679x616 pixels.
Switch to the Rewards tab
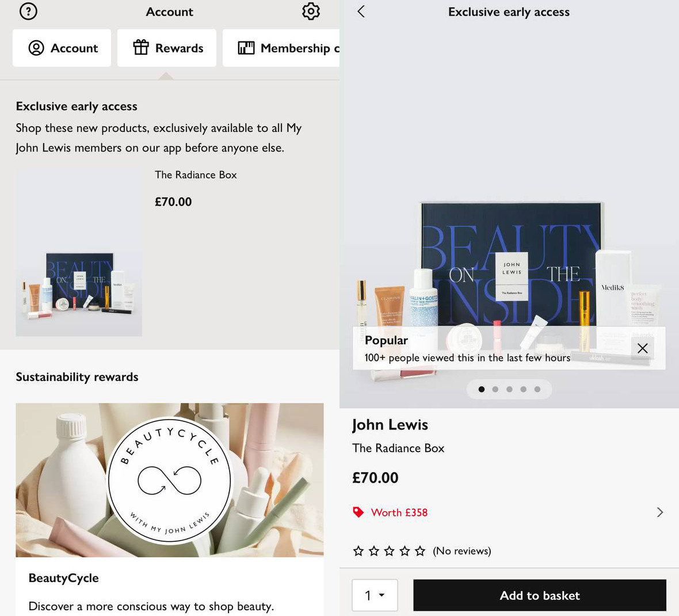167,48
